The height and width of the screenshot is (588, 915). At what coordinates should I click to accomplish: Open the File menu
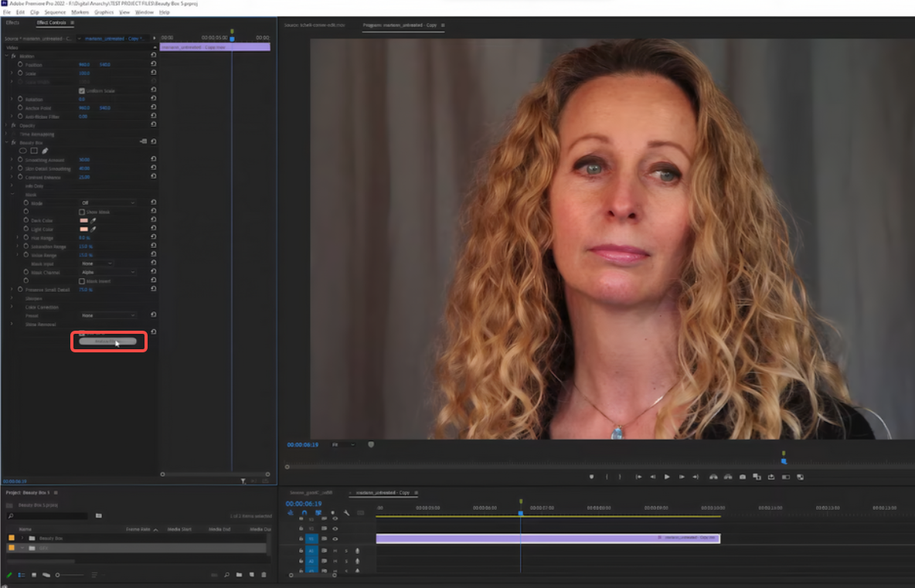point(7,12)
